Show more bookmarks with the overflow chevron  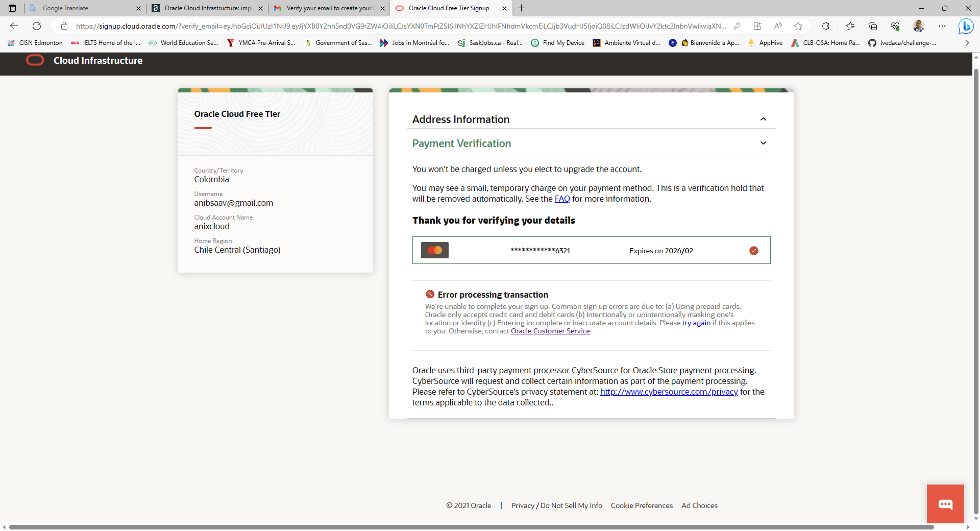coord(967,43)
